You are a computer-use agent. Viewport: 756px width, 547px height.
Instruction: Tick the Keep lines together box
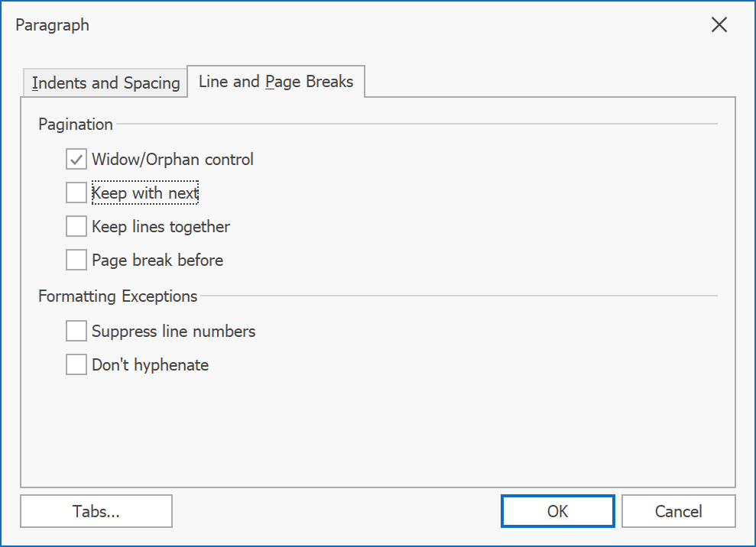click(x=76, y=226)
